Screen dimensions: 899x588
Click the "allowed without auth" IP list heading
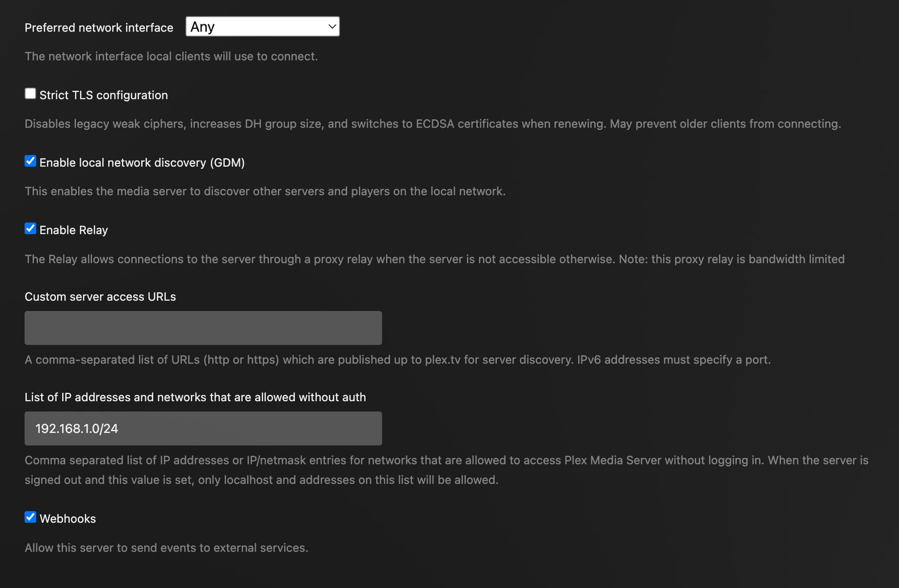[x=195, y=397]
